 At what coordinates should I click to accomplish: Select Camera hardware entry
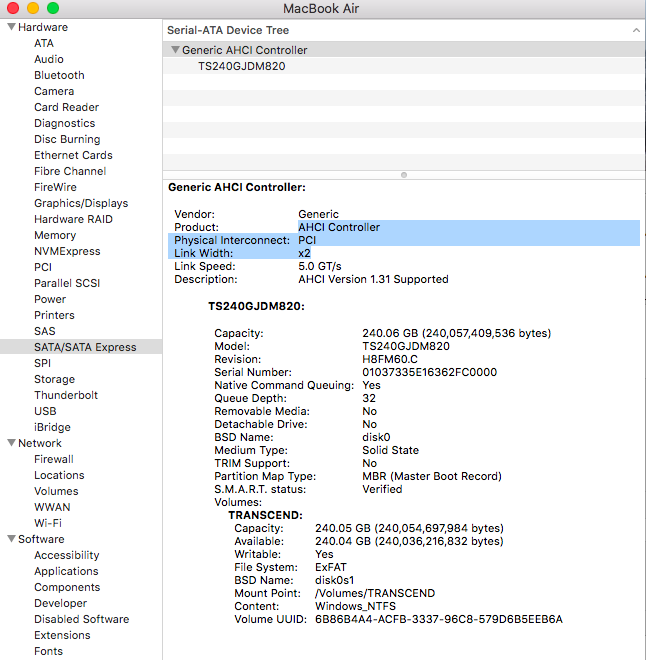pos(54,91)
